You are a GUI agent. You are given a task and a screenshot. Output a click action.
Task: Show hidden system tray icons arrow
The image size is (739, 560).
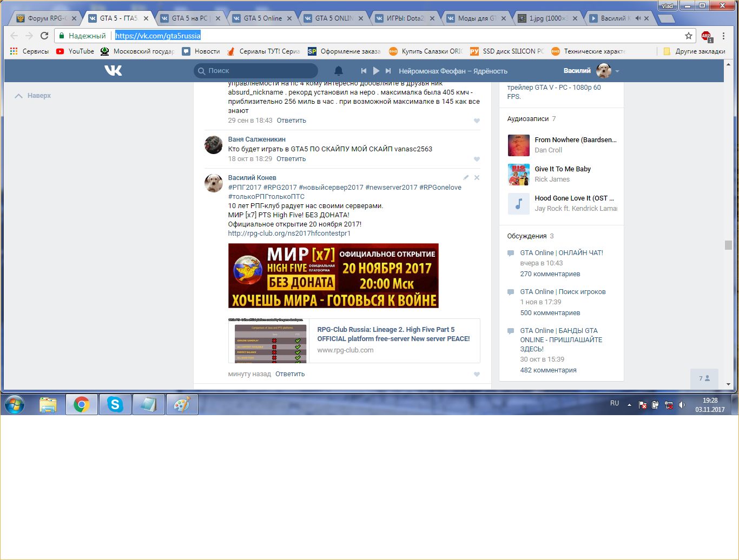point(629,405)
